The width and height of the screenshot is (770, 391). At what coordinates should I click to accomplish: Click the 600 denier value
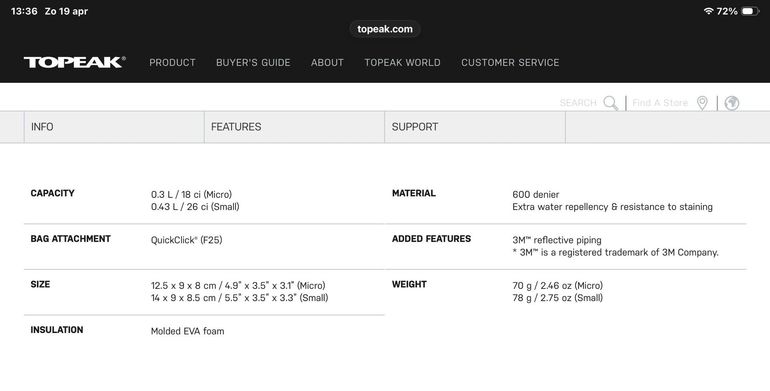click(x=536, y=195)
